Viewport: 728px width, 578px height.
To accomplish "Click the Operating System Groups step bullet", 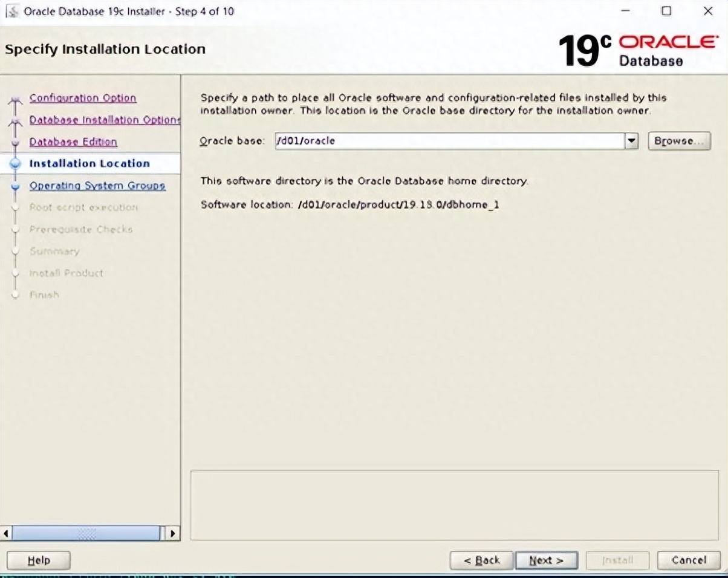I will tap(15, 186).
